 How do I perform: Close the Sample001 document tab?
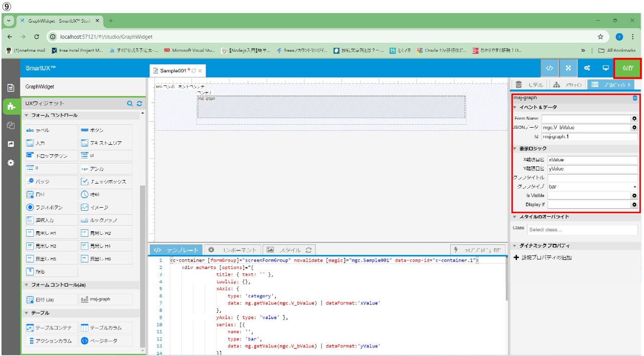(x=200, y=71)
